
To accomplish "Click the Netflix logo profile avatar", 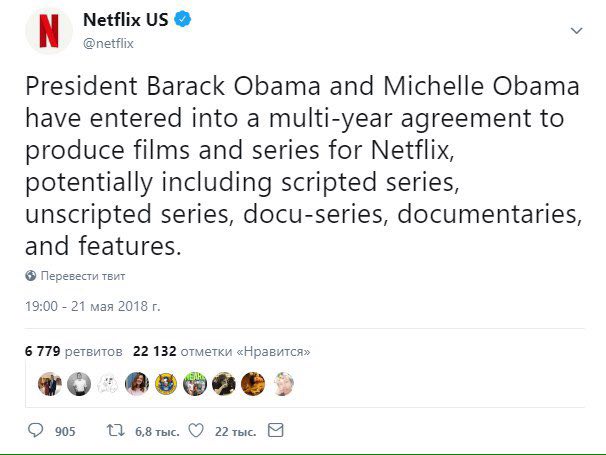I will (49, 31).
